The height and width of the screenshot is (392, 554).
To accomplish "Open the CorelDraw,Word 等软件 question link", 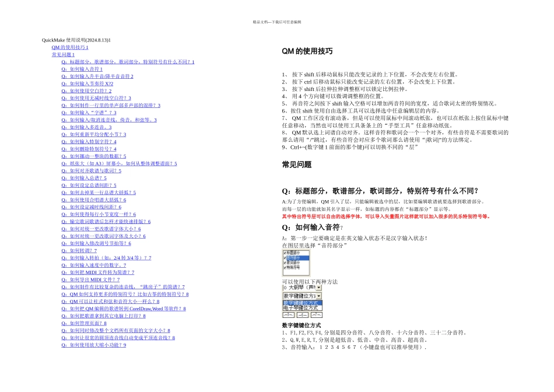I will (x=124, y=309).
